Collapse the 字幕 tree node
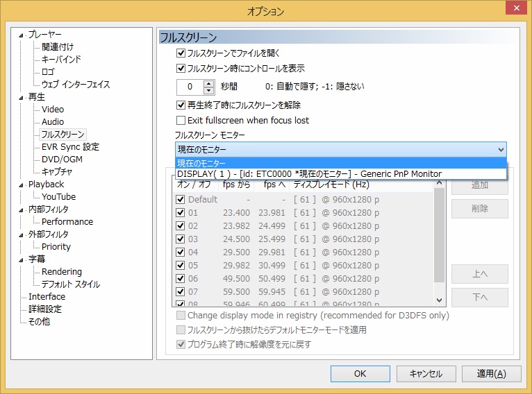532x394 pixels. 21,260
